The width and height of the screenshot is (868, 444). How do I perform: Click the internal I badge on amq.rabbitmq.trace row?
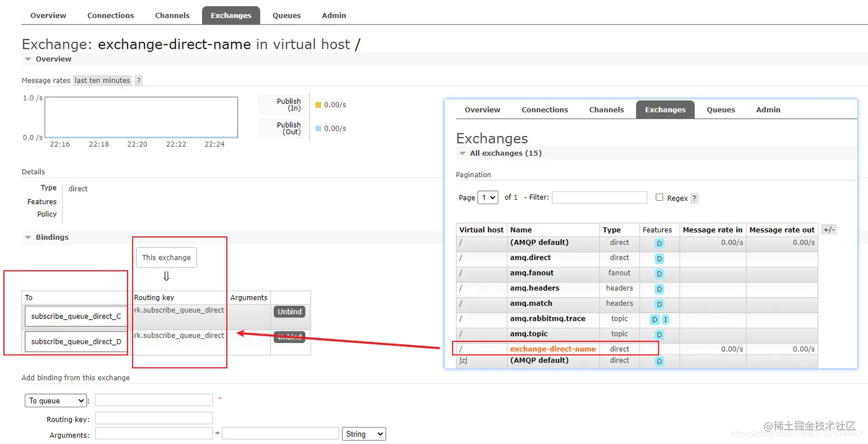tap(665, 320)
